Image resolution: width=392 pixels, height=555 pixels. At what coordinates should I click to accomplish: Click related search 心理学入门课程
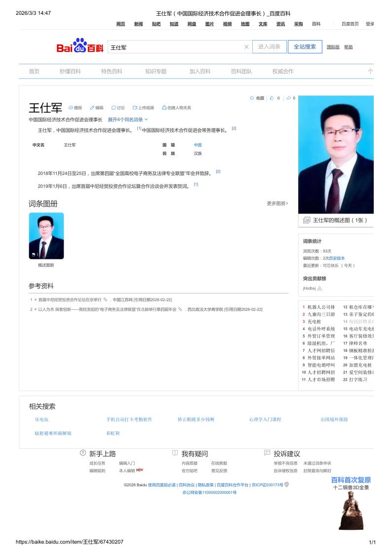click(265, 420)
